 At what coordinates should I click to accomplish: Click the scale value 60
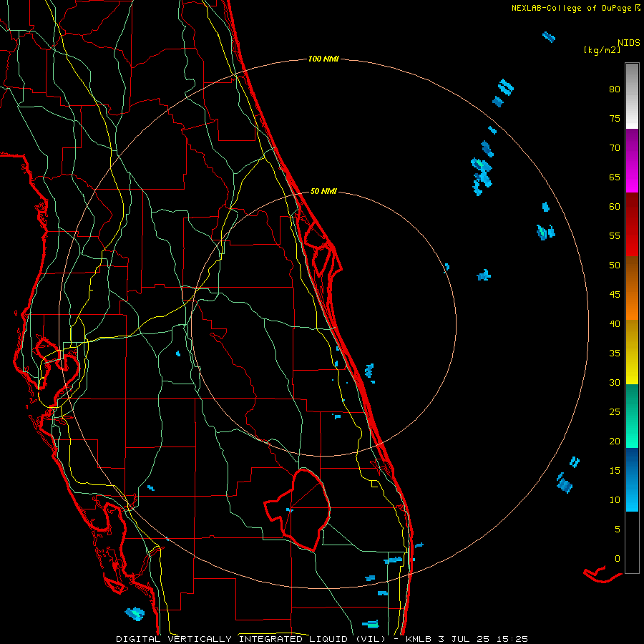pos(615,207)
